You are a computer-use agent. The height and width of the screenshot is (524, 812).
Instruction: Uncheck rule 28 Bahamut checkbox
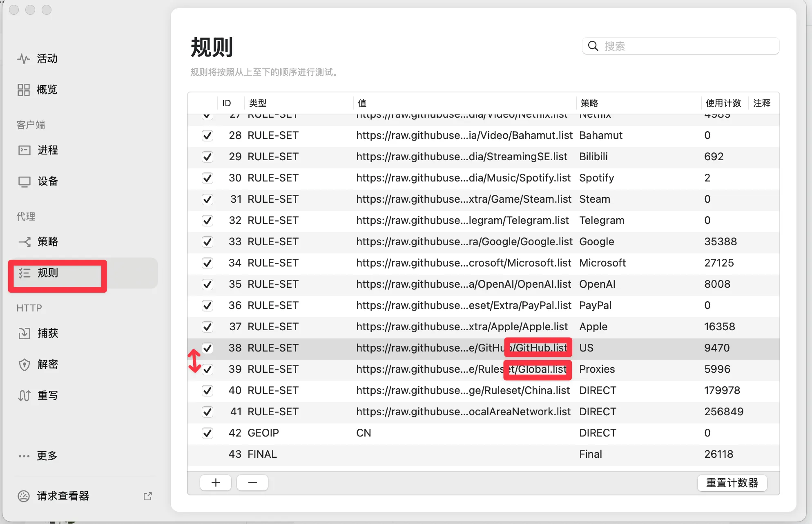(x=207, y=136)
